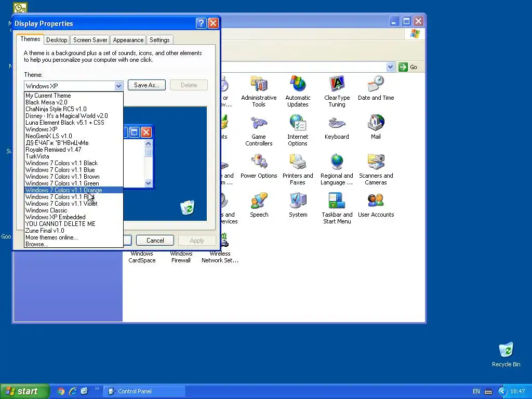Select Windows 7 Colors v1.1 Orange
Viewport: 532px width, 399px height.
click(x=74, y=190)
